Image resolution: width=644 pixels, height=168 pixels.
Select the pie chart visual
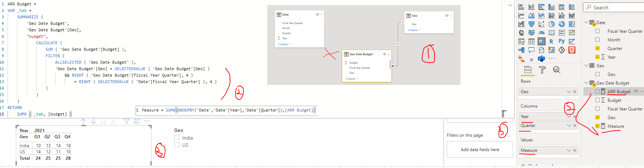pyautogui.click(x=552, y=24)
